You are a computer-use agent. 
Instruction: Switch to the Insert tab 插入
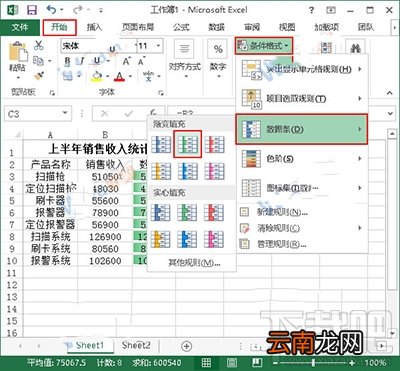(94, 27)
